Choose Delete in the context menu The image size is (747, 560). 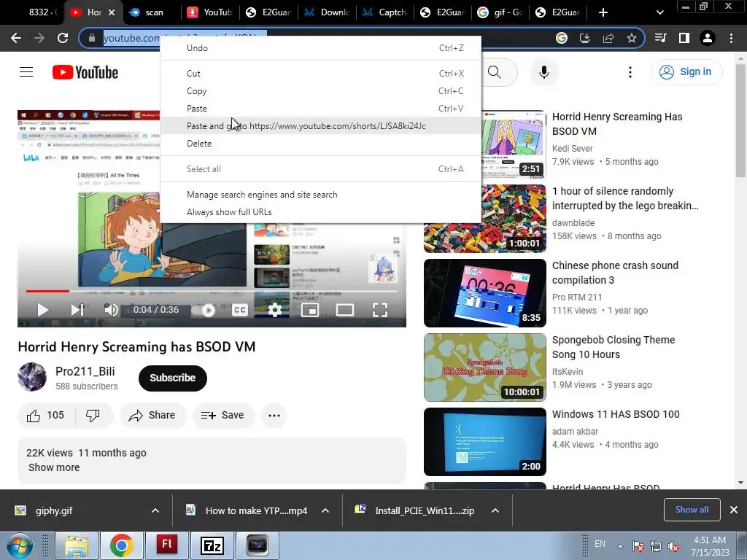point(321,144)
